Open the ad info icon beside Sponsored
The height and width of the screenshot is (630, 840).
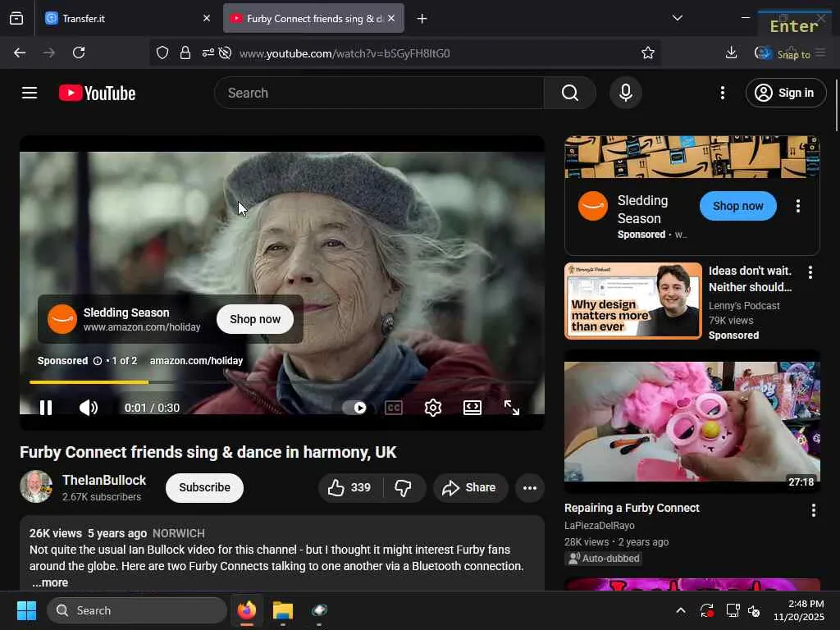click(98, 361)
